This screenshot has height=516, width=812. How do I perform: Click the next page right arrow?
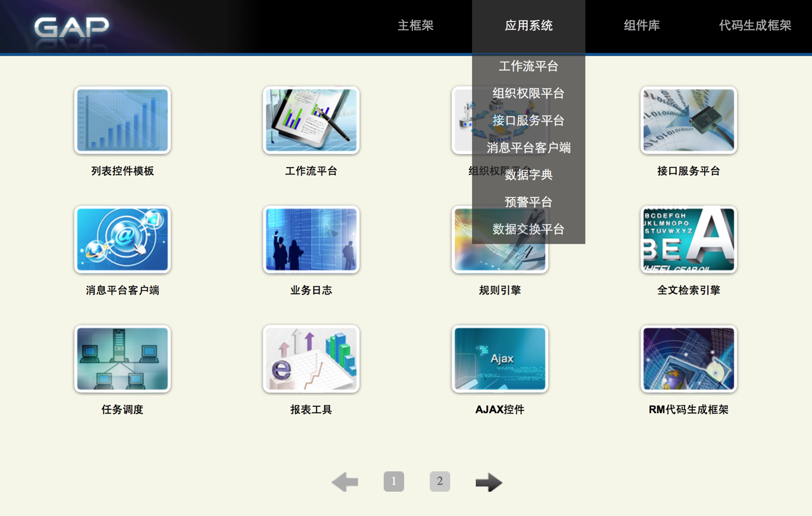point(488,482)
